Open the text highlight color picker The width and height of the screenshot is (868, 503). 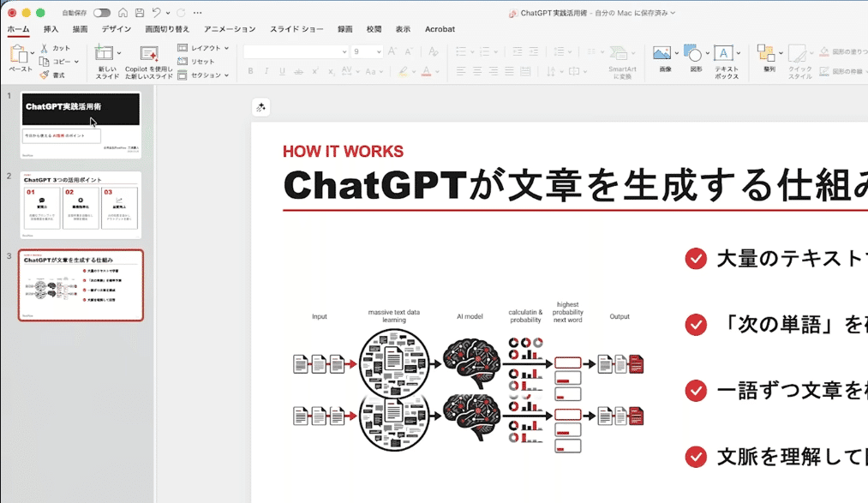pyautogui.click(x=404, y=71)
